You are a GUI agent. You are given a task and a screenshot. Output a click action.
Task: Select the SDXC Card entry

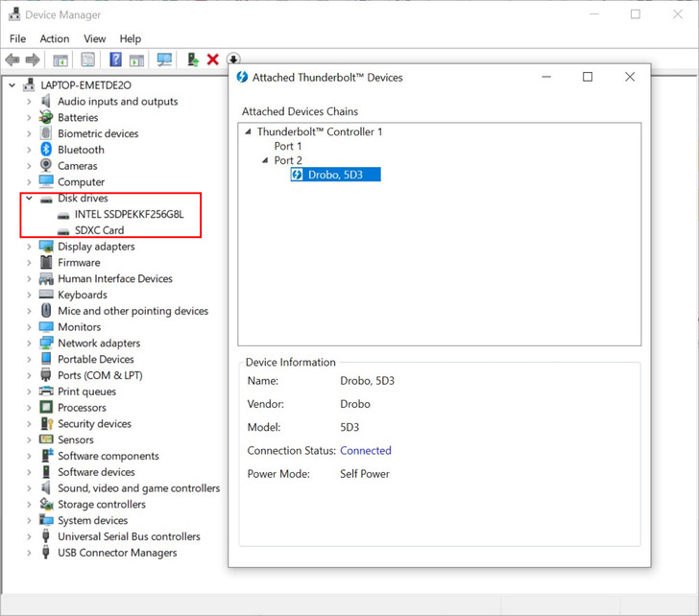pyautogui.click(x=99, y=230)
